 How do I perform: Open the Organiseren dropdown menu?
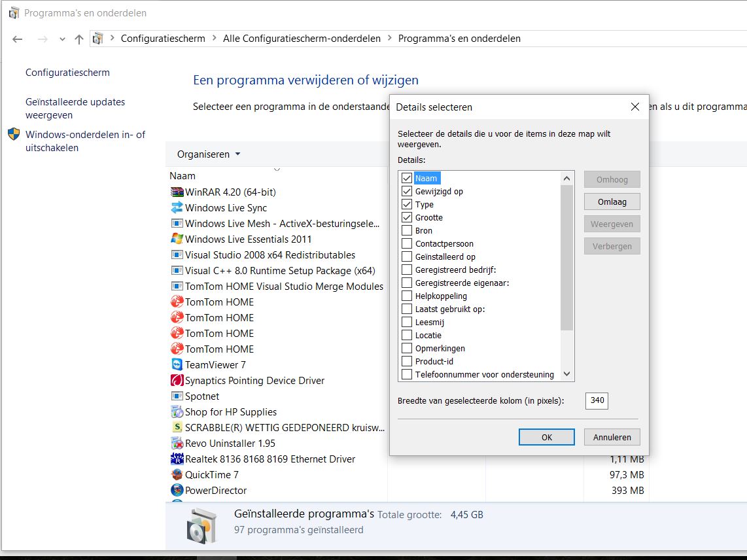coord(209,154)
